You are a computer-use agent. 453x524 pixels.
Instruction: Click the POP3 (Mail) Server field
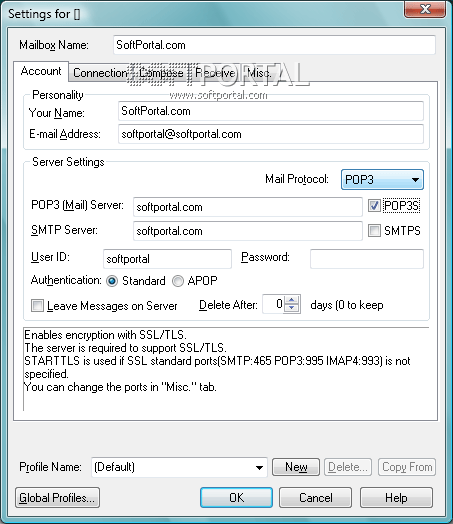(248, 207)
